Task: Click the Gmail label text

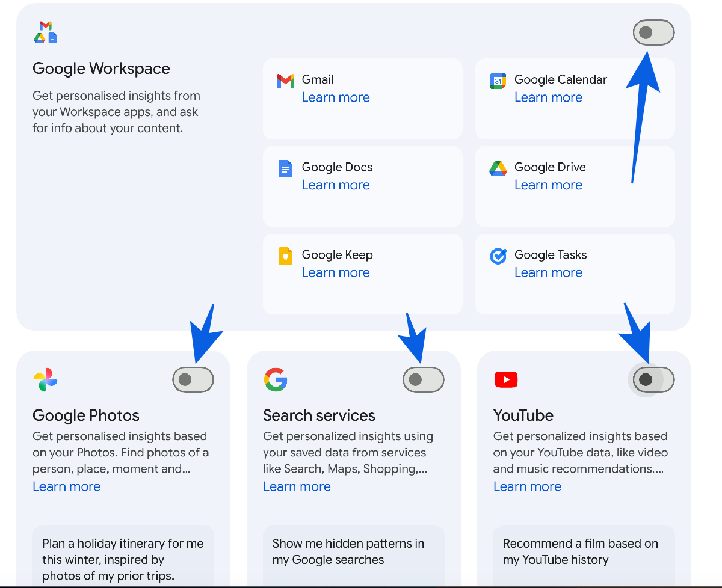Action: [x=318, y=79]
